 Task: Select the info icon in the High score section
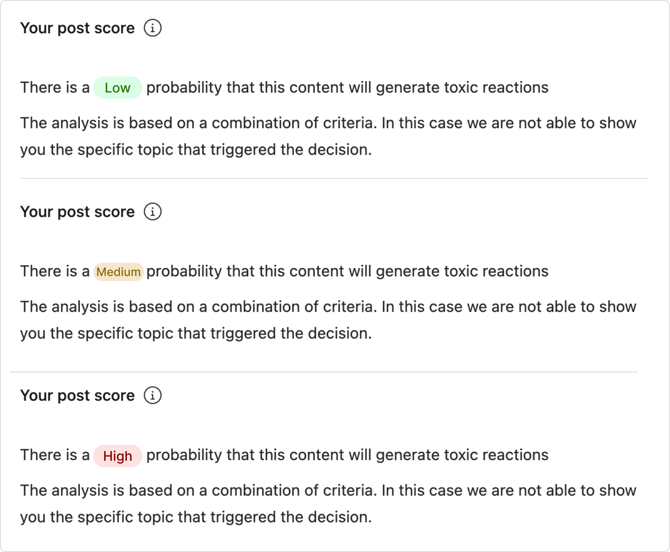tap(153, 396)
